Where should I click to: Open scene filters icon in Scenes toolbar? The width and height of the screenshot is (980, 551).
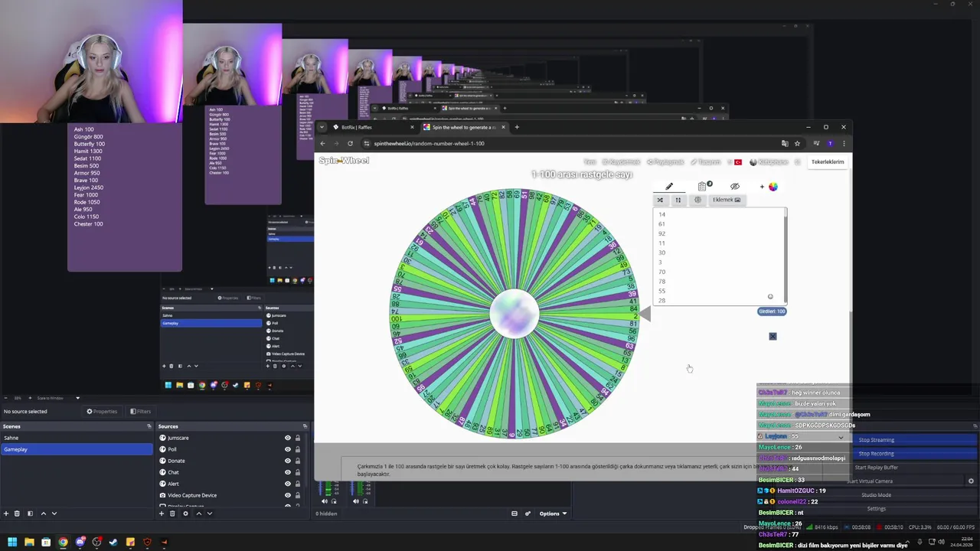(x=30, y=514)
